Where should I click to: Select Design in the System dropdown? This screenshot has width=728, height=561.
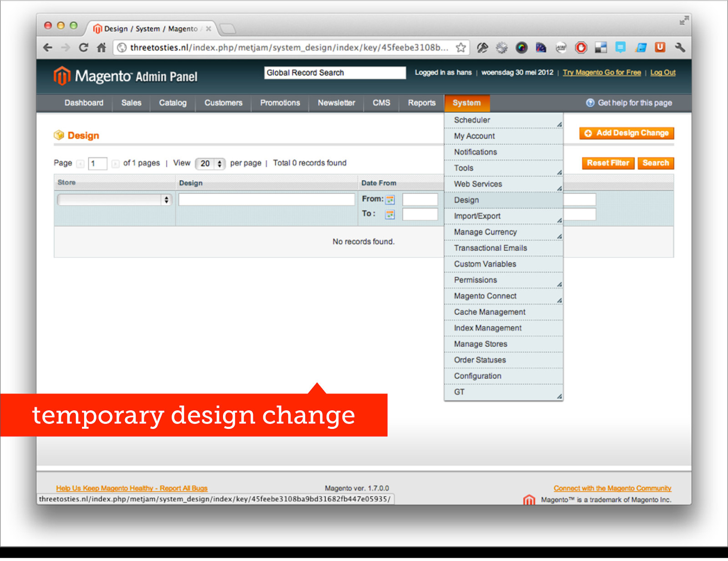(x=504, y=200)
